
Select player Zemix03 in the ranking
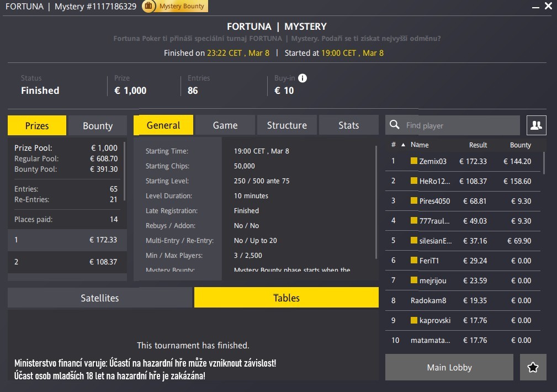pos(463,161)
